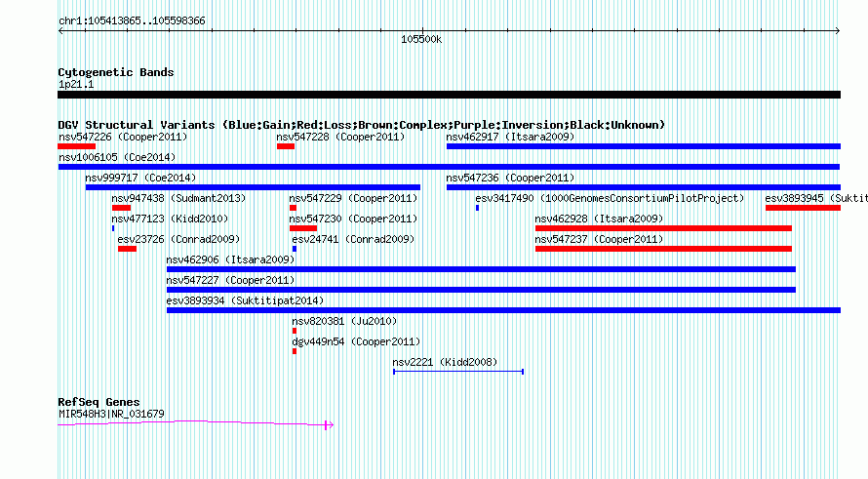Click the RefSeq Genes track title
The height and width of the screenshot is (479, 868).
99,402
